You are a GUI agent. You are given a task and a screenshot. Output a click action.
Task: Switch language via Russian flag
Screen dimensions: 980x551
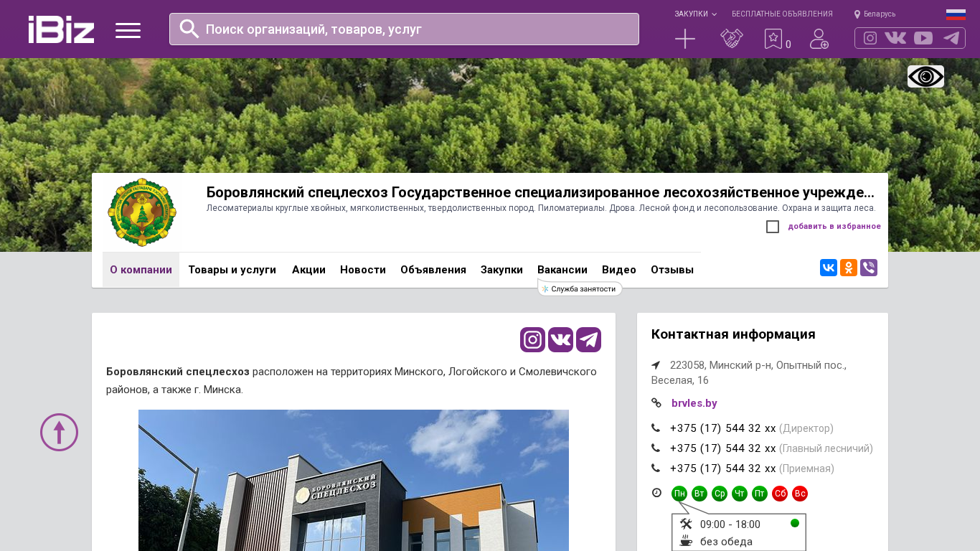click(x=956, y=14)
